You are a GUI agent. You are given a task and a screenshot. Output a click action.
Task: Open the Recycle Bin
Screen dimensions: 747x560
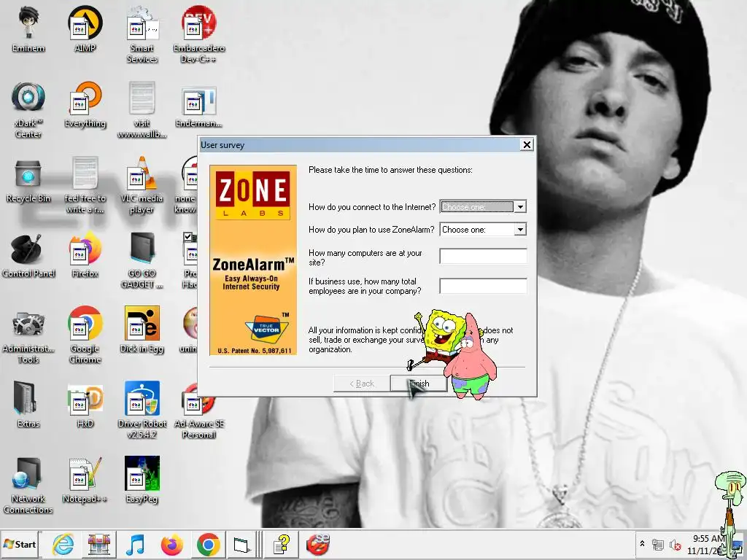tap(28, 180)
